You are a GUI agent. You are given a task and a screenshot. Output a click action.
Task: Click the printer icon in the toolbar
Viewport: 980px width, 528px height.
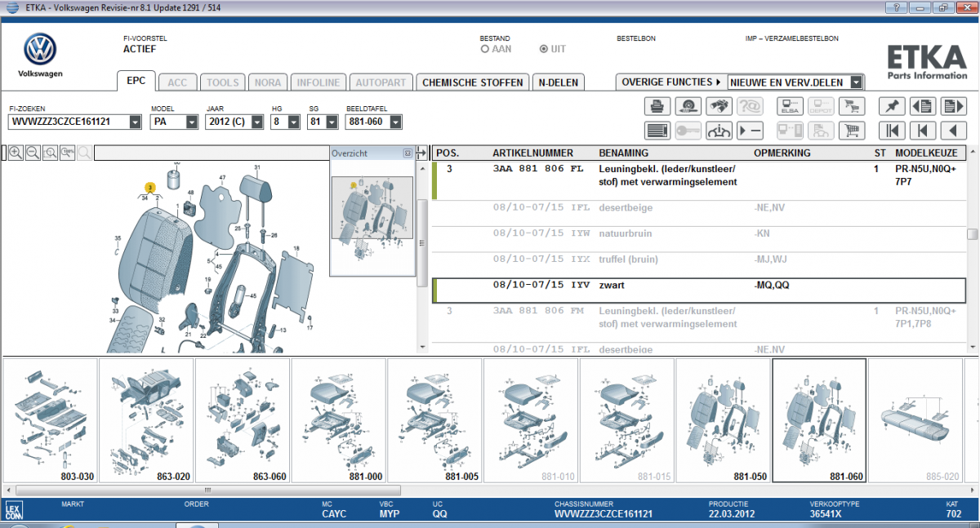[657, 105]
